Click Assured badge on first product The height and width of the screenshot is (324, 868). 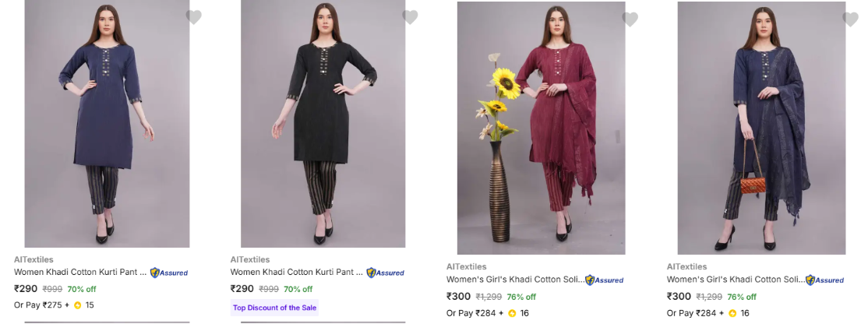(x=169, y=273)
